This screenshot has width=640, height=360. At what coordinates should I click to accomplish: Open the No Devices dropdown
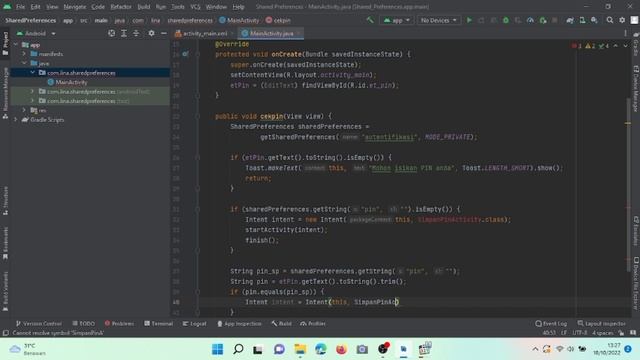pos(439,20)
